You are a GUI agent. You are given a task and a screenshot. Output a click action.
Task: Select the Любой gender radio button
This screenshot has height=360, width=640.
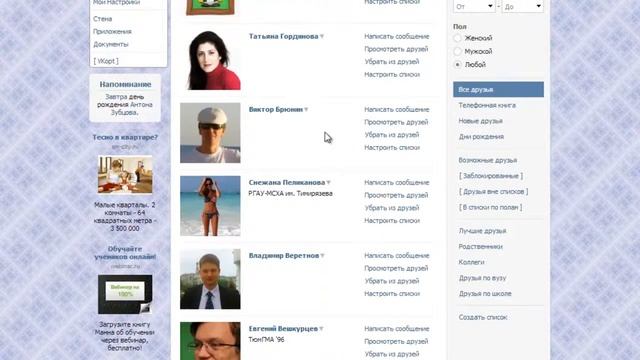(458, 64)
